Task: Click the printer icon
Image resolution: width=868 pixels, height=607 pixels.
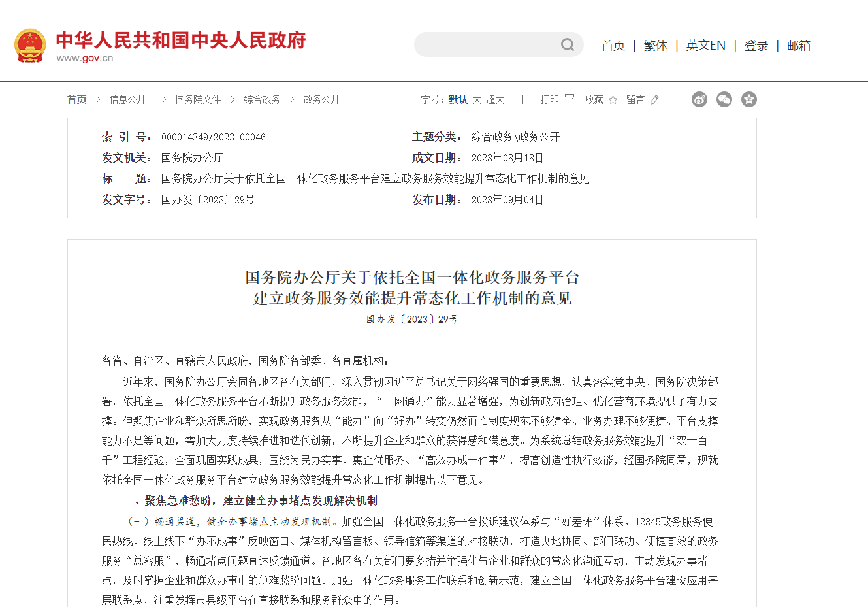Action: tap(570, 99)
